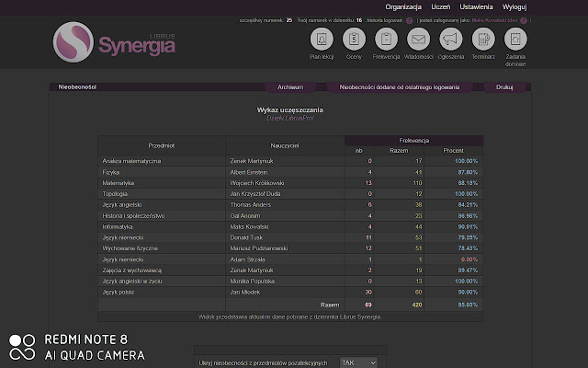Click teacher Adam Strzała cell
Viewport: 588px width, 368px height.
tap(285, 259)
